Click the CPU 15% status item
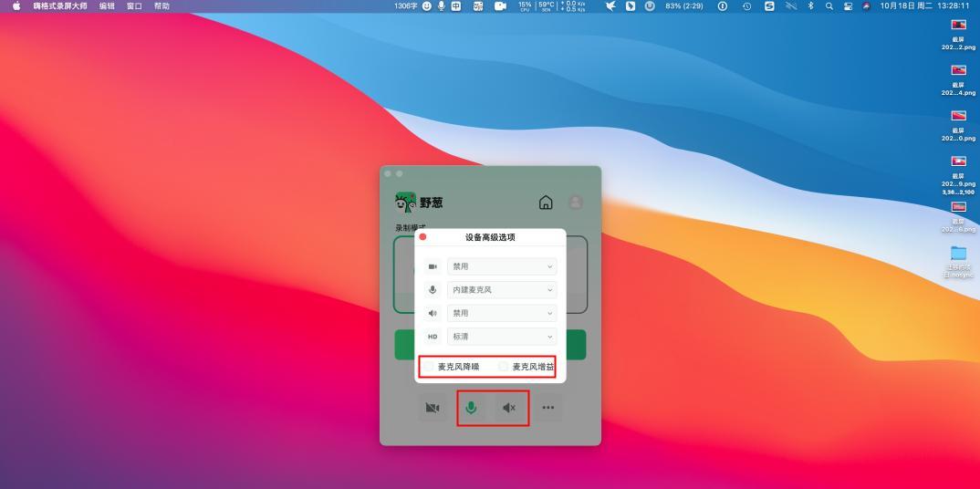Viewport: 980px width, 489px height. [x=525, y=5]
